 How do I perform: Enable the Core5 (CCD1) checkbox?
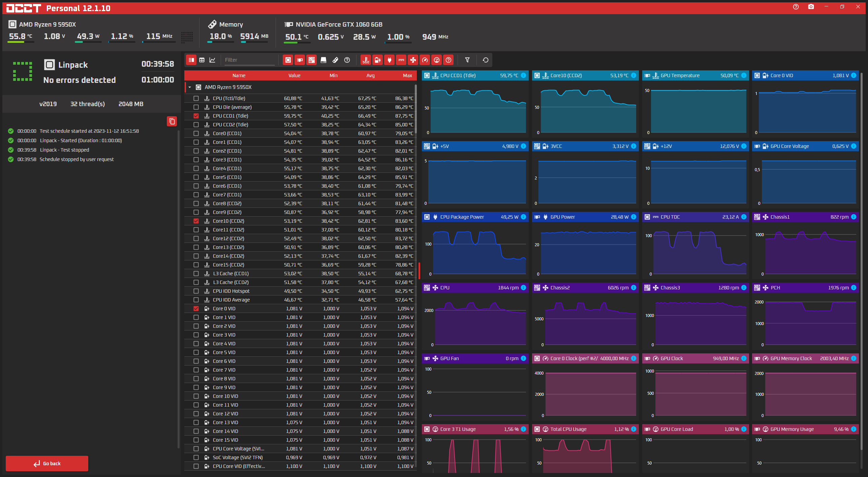pyautogui.click(x=196, y=177)
